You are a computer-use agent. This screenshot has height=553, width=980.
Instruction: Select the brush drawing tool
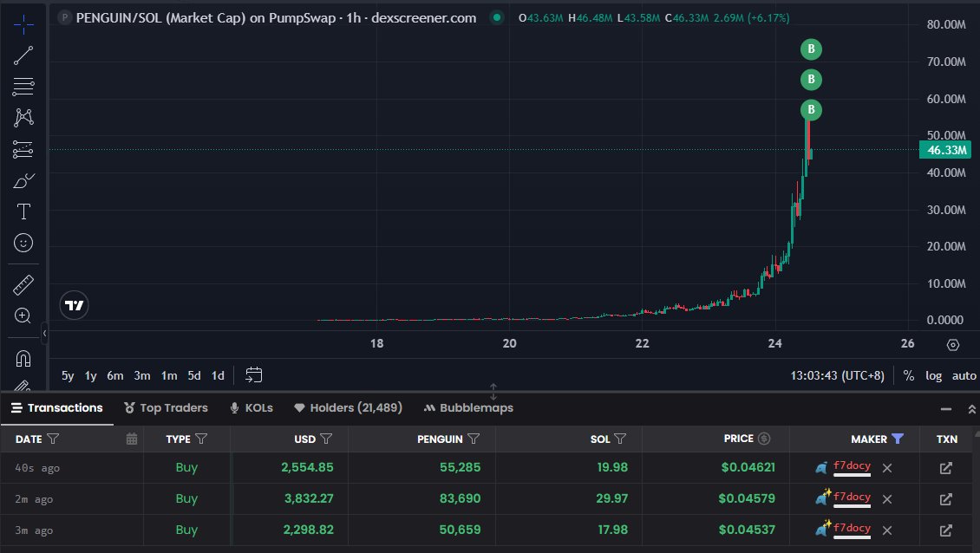(23, 180)
